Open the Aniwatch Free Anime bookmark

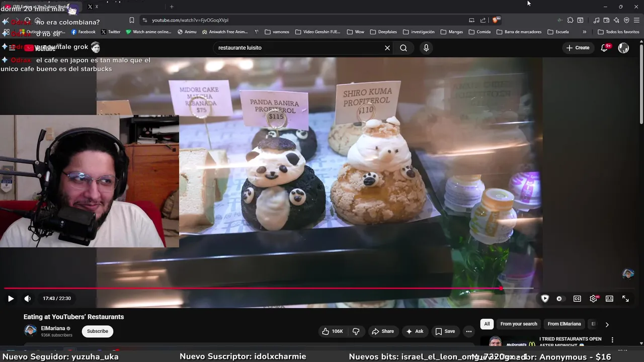[x=225, y=32]
